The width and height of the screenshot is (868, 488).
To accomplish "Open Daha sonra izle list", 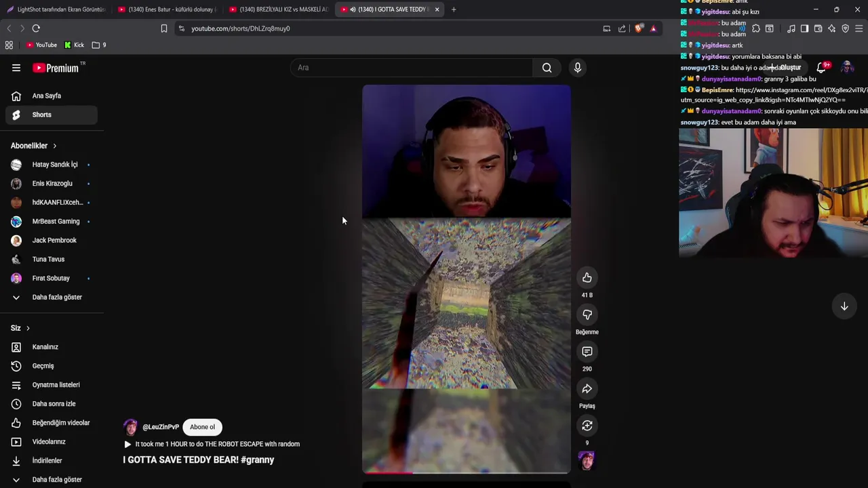I will [52, 404].
